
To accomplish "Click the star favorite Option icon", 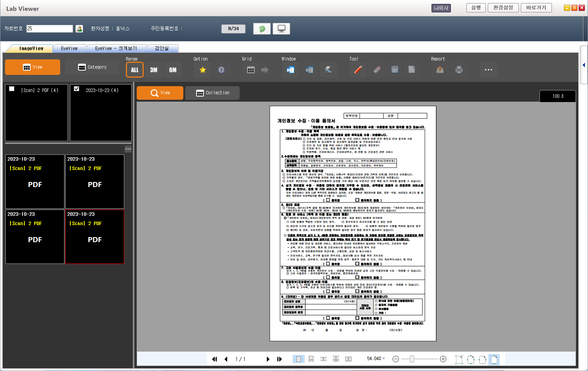I will coord(202,70).
